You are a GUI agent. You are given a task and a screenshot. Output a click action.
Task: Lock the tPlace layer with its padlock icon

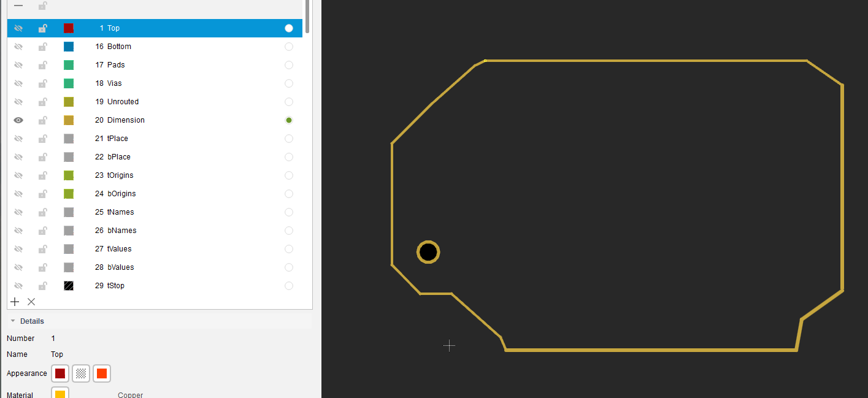[x=42, y=139]
